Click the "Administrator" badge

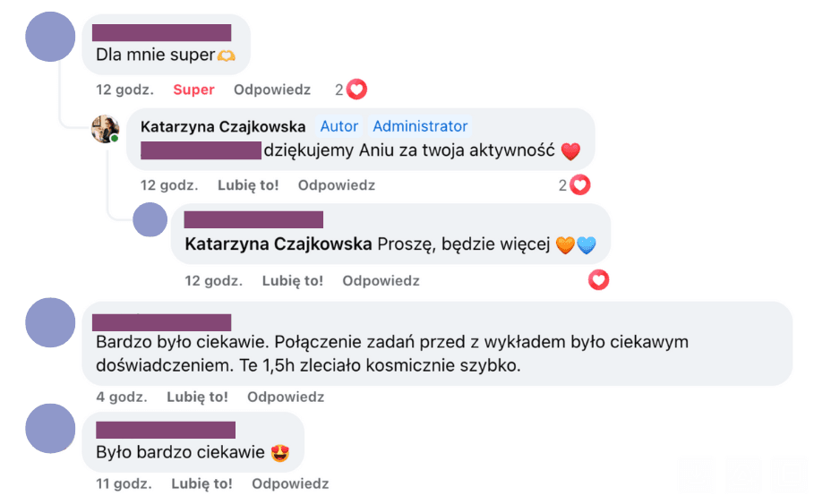tap(420, 126)
